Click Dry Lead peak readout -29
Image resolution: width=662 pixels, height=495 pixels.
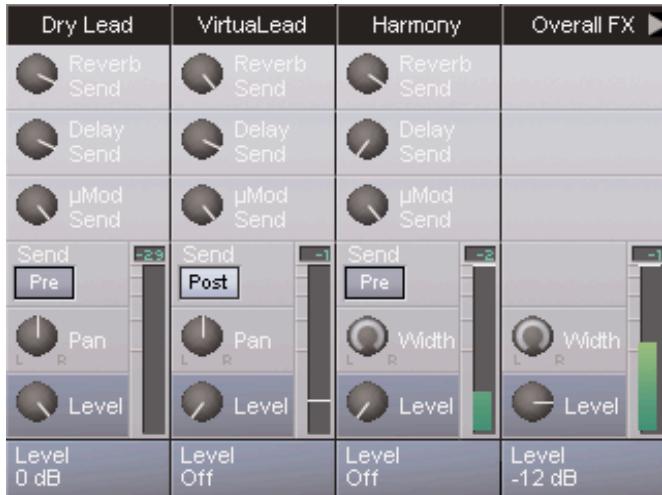click(149, 255)
